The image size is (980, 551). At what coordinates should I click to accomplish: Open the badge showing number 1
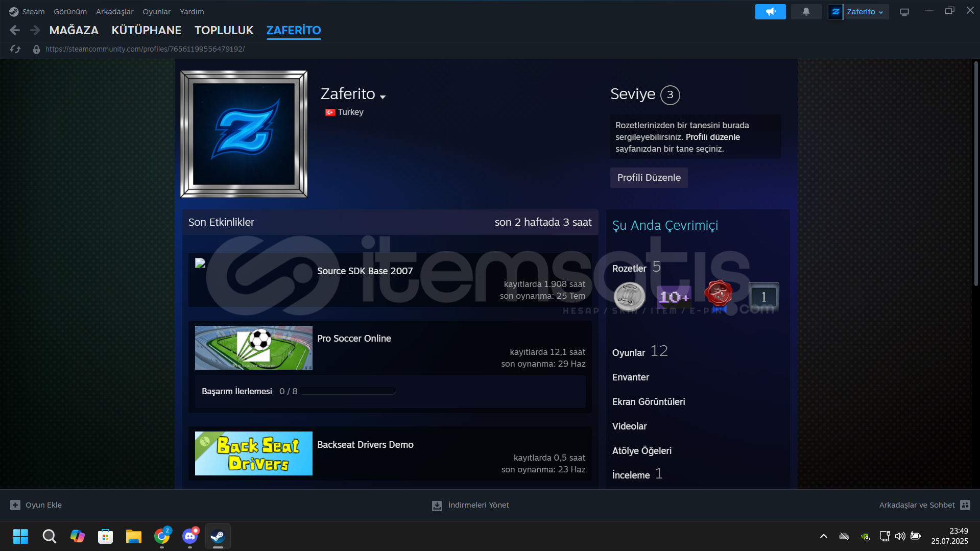point(763,297)
